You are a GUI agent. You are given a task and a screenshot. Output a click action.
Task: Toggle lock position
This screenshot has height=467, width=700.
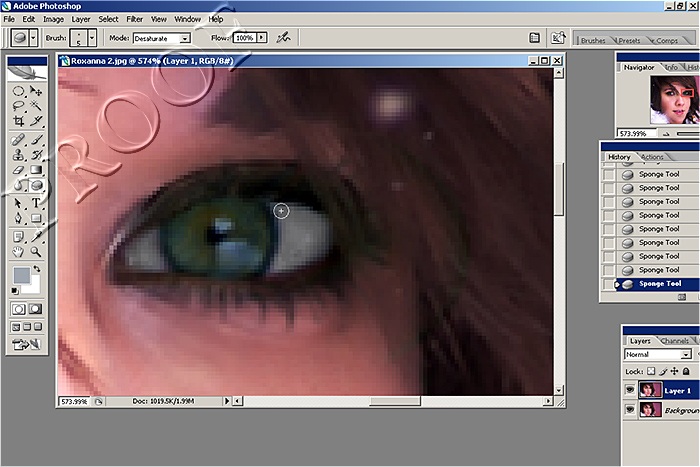click(674, 371)
